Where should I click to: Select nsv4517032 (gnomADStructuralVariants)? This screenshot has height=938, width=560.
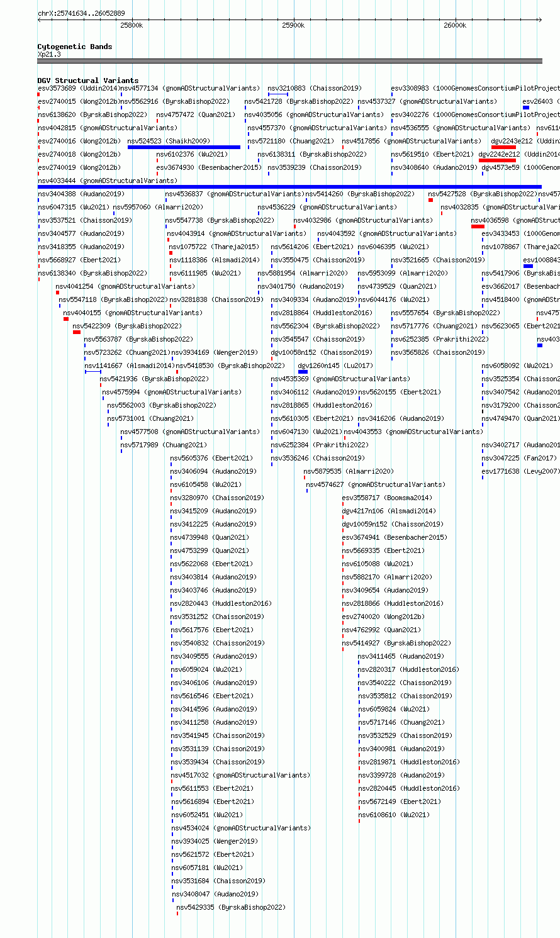click(241, 775)
